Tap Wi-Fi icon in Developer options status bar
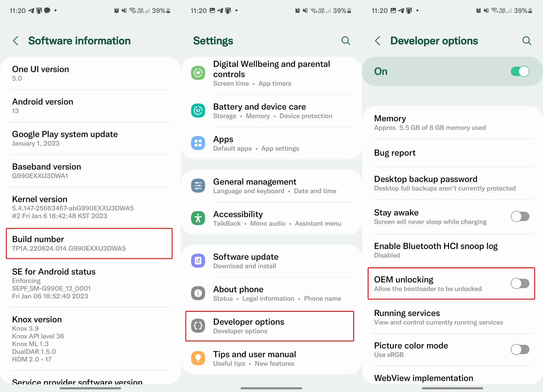This screenshot has height=392, width=543. coord(494,11)
